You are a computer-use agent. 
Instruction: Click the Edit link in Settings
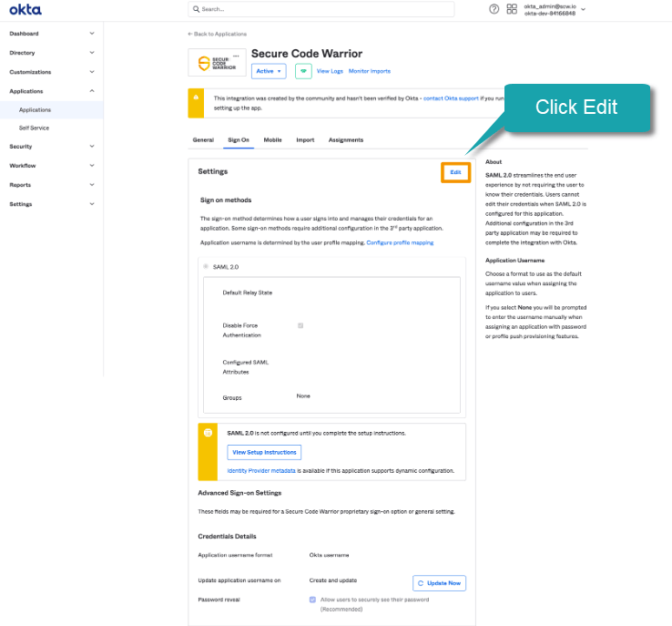[x=455, y=172]
